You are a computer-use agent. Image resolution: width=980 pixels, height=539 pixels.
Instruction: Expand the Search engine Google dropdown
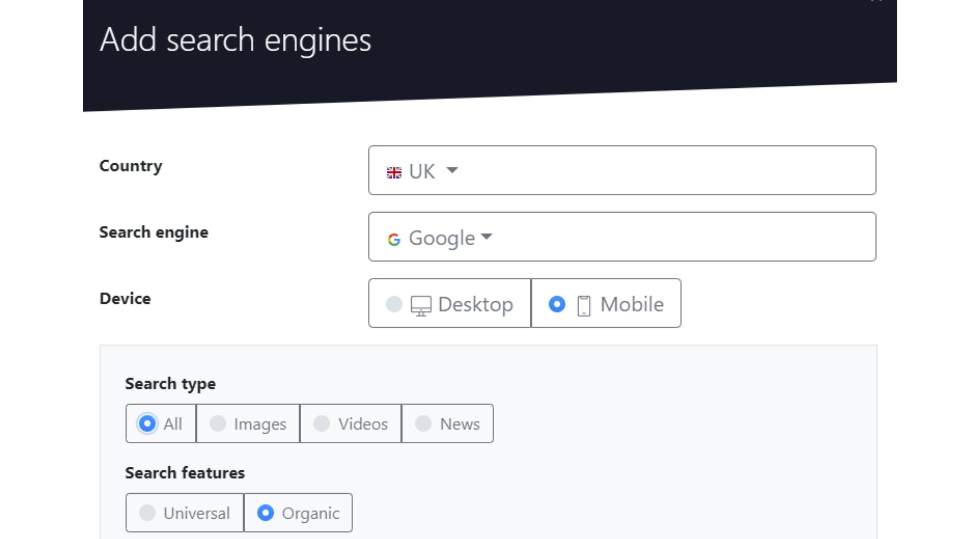pos(622,237)
